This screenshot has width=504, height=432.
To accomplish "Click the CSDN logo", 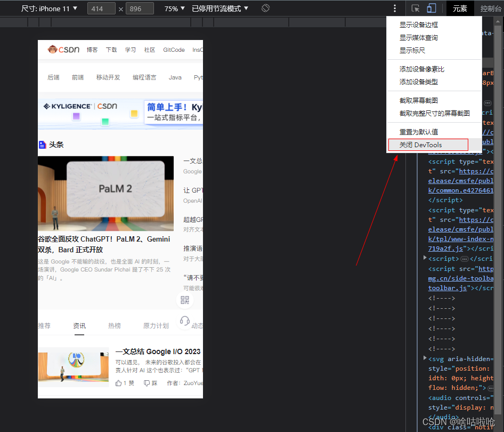I will click(x=63, y=50).
